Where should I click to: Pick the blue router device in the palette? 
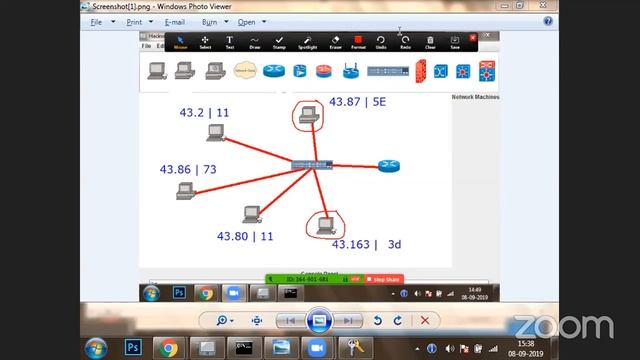coord(274,71)
